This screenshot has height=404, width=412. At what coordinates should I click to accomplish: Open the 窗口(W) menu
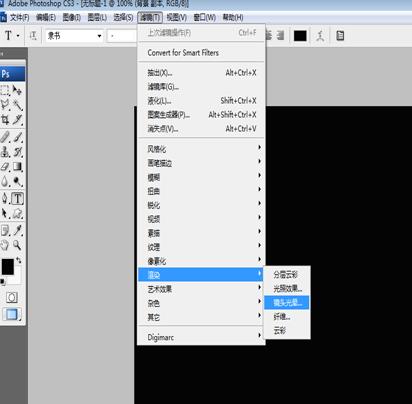[x=204, y=17]
